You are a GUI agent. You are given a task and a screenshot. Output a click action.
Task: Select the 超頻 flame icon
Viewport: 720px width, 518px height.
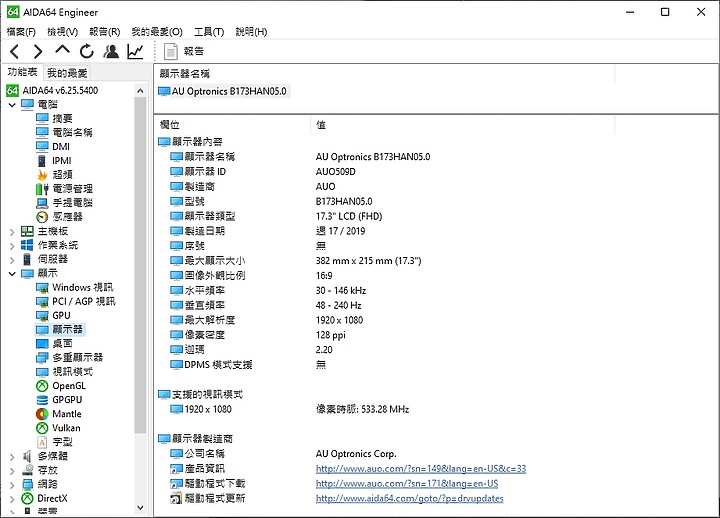point(42,175)
